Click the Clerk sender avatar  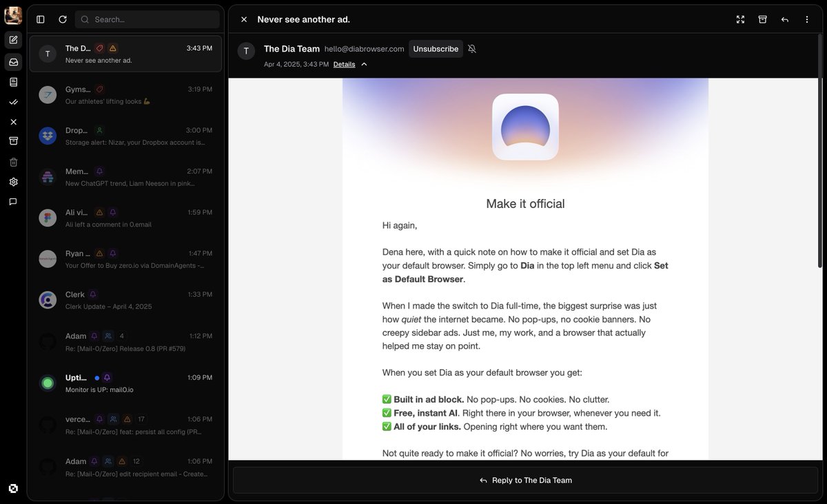pyautogui.click(x=48, y=300)
